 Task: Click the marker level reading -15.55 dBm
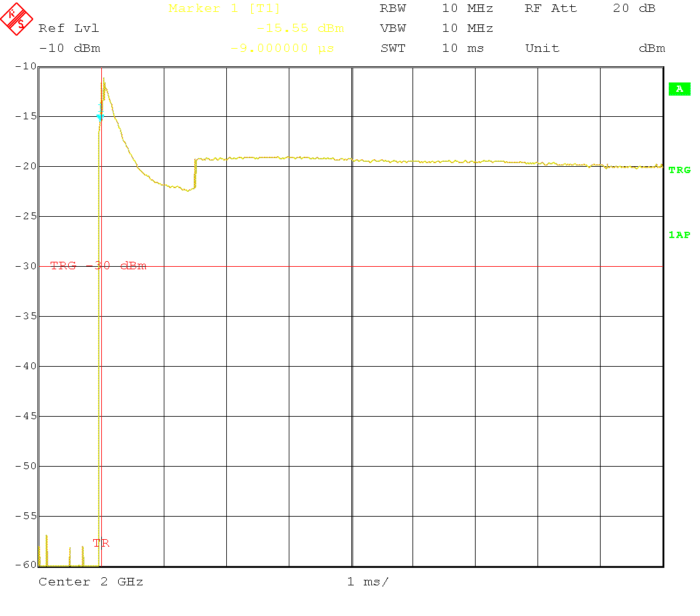tap(301, 29)
